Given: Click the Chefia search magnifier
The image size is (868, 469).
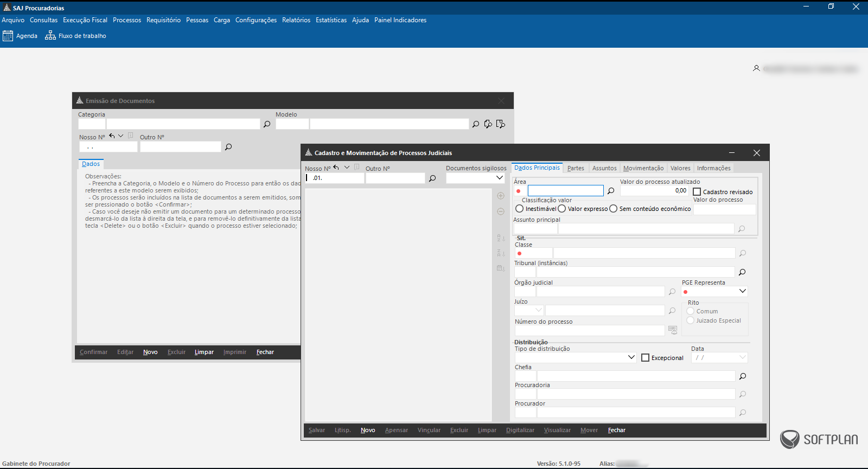Looking at the screenshot, I should coord(743,376).
